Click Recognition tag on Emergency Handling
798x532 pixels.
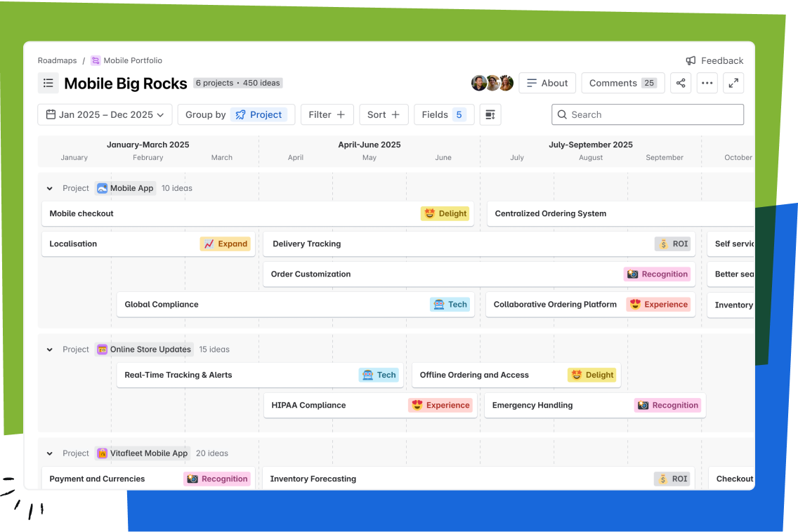pos(668,405)
